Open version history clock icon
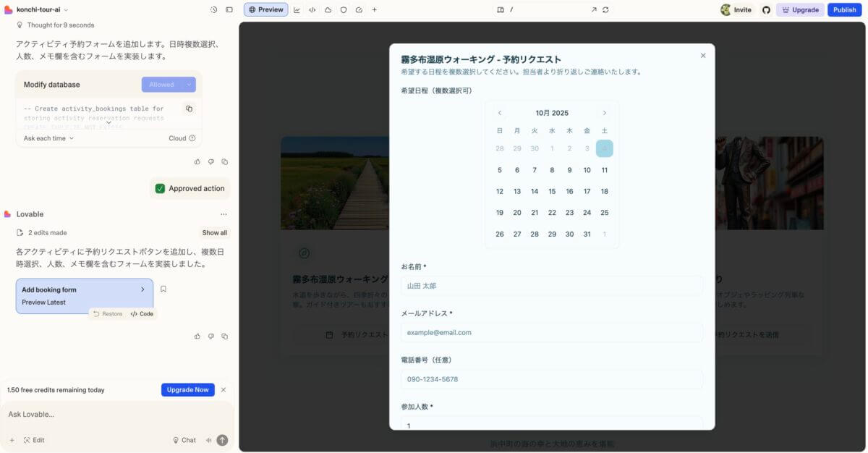Screen dimensions: 868x453 coord(213,10)
